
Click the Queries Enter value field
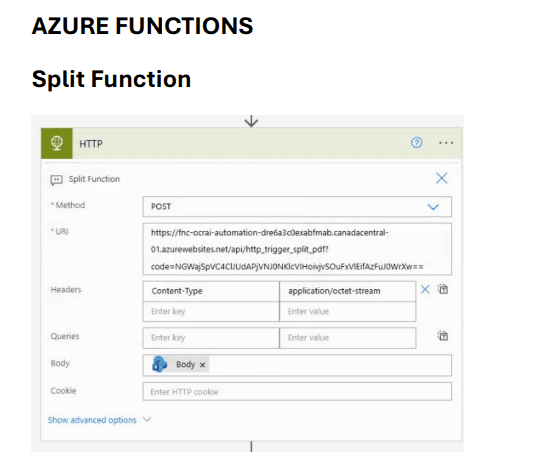point(347,338)
